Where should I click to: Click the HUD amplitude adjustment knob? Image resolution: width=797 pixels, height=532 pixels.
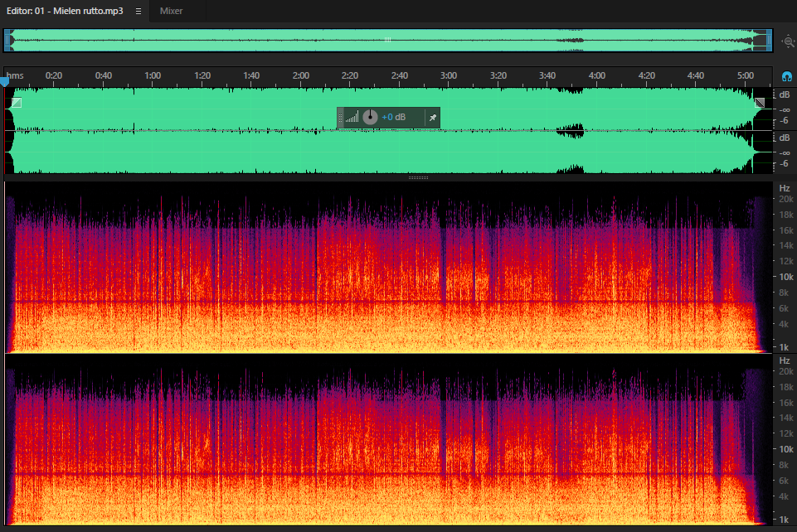click(370, 118)
